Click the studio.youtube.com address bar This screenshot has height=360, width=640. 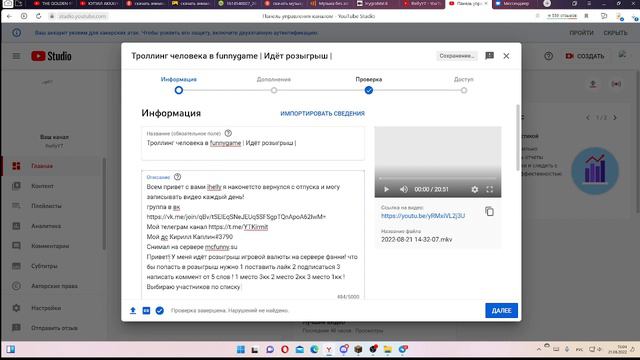pos(83,16)
